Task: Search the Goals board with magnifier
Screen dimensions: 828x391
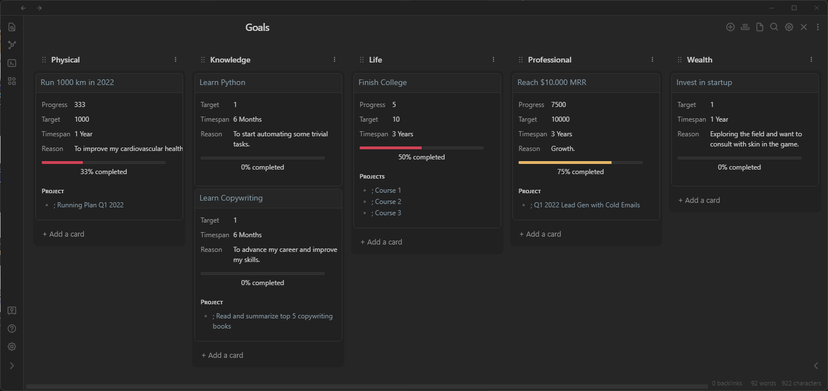Action: pos(774,27)
